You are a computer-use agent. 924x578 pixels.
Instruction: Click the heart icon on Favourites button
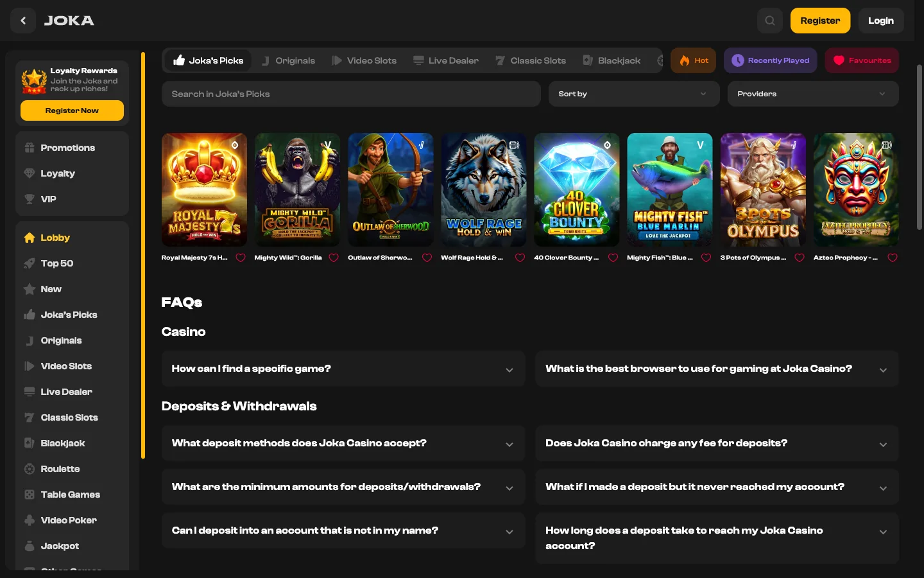tap(839, 60)
